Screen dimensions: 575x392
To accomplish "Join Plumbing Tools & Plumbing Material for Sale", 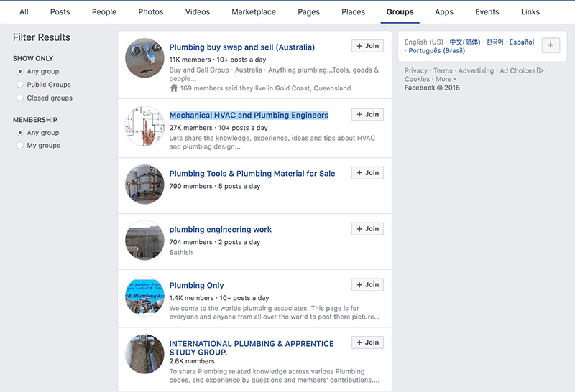I will tap(367, 172).
